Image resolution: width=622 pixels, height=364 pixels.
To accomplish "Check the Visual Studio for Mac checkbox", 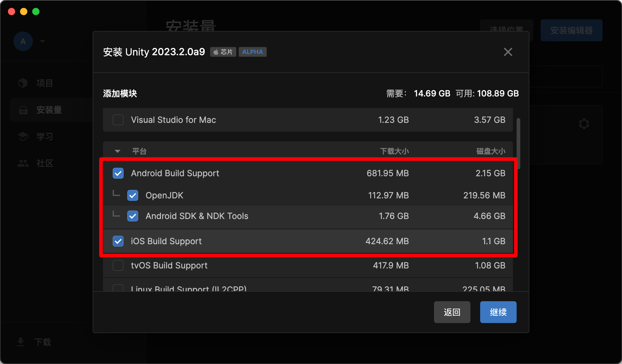I will point(118,120).
